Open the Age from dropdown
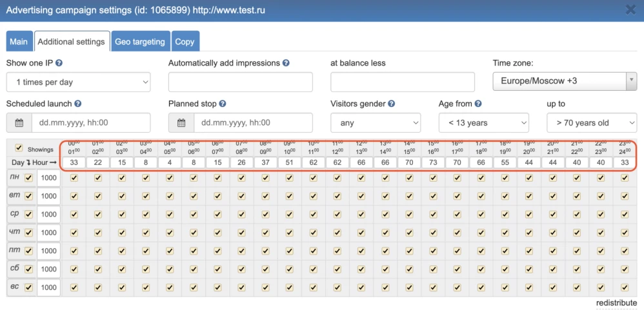Viewport: 644px width, 310px height. point(484,122)
